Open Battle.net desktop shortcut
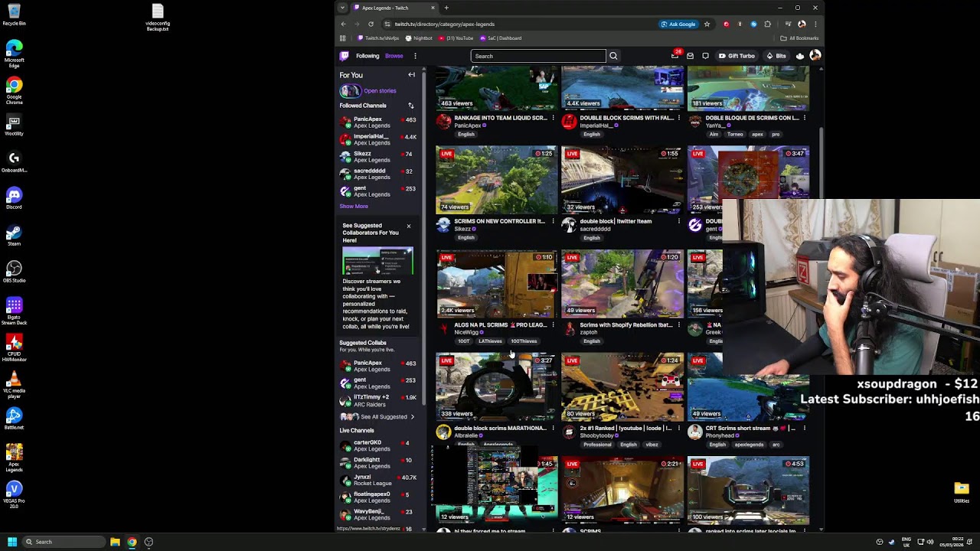 click(x=14, y=418)
